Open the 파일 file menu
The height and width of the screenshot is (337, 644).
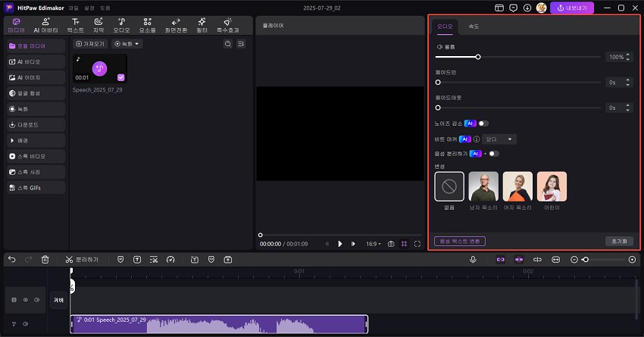[73, 8]
